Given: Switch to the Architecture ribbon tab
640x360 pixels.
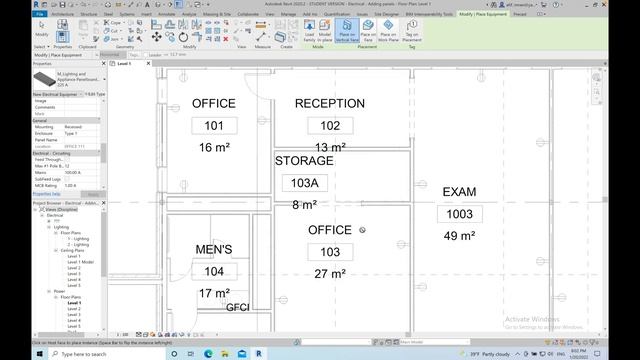Looking at the screenshot, I should pos(62,14).
